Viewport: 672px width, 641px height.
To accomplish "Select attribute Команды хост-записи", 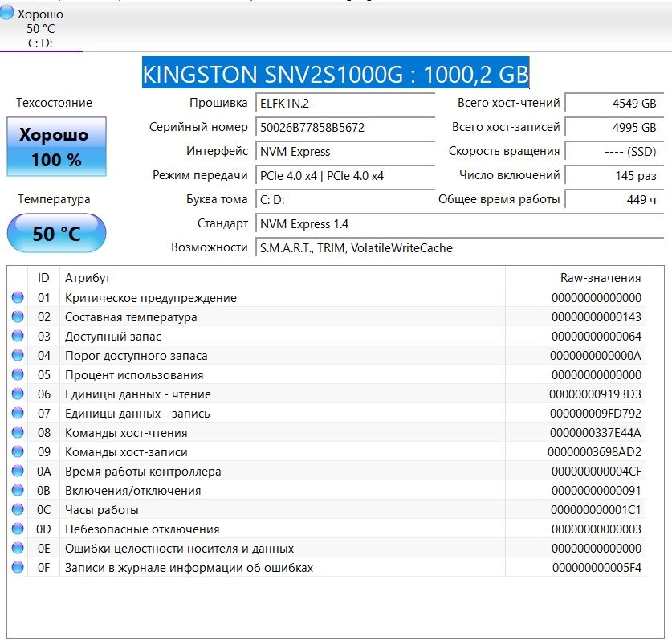I will coord(126,452).
